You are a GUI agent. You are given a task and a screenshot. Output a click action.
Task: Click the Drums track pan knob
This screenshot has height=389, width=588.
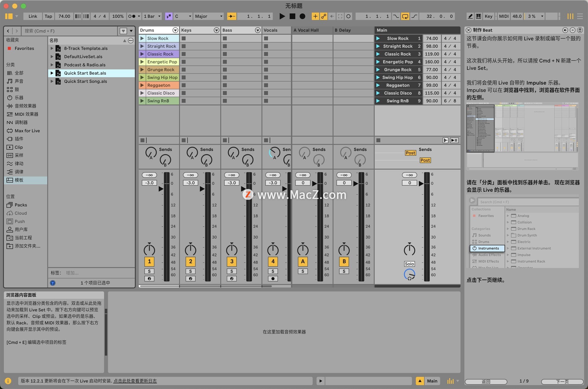[x=149, y=250]
